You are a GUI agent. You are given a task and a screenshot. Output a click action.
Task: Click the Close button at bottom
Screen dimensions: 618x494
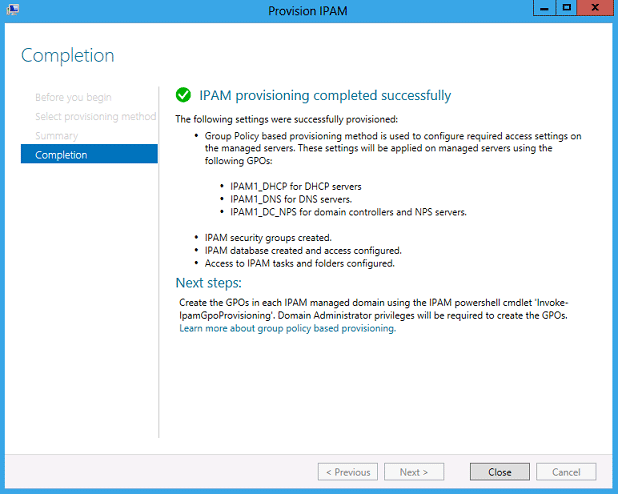click(500, 472)
